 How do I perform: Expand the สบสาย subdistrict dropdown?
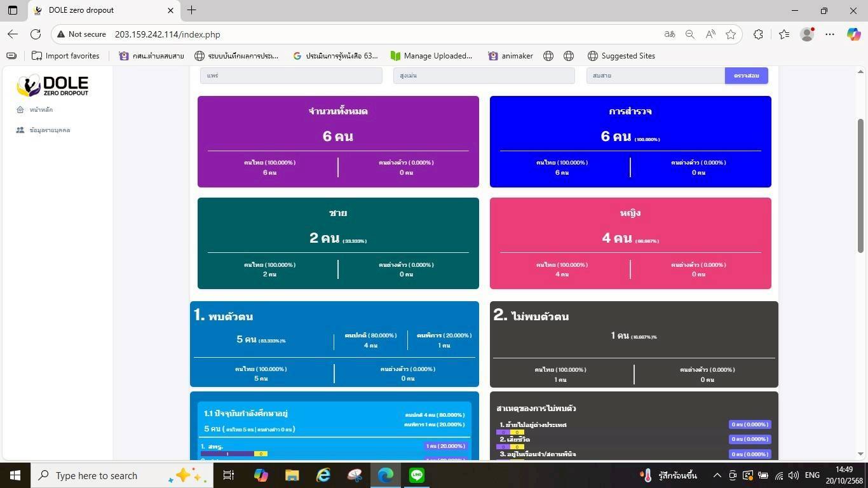(655, 76)
